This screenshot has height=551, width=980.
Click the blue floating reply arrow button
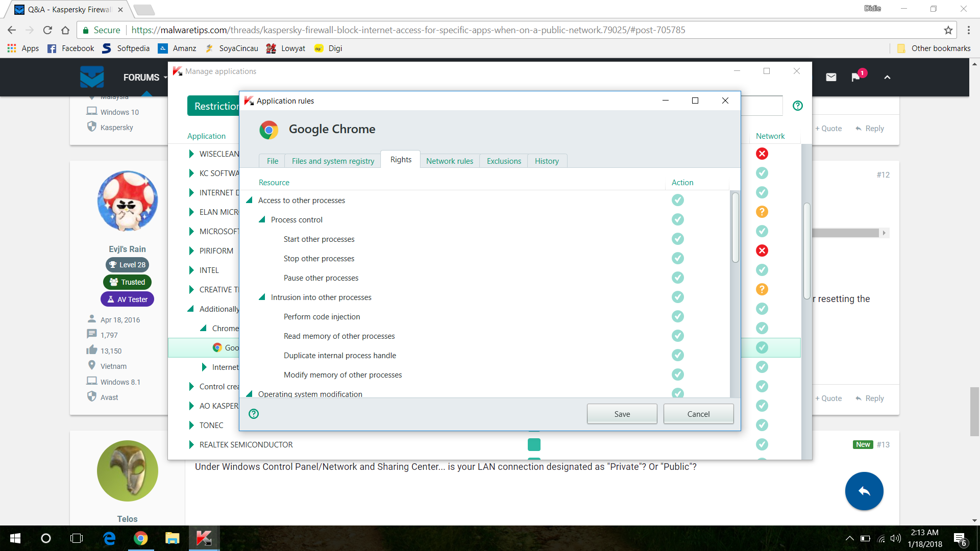coord(864,491)
